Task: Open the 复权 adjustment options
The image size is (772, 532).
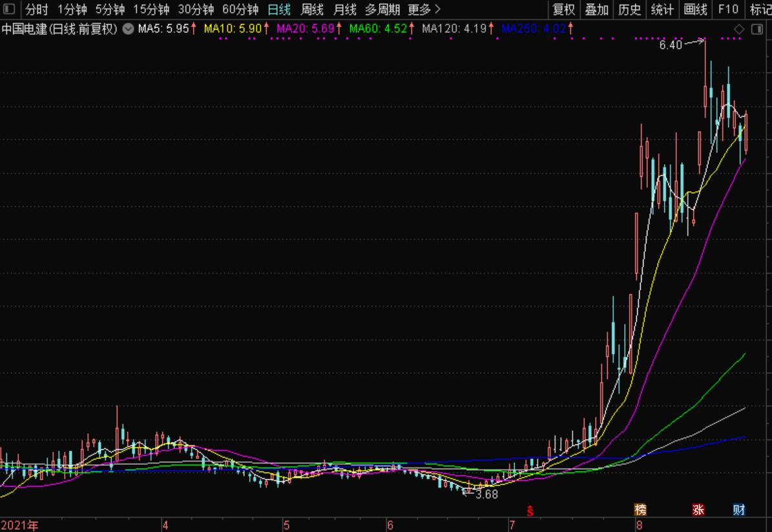Action: point(564,9)
